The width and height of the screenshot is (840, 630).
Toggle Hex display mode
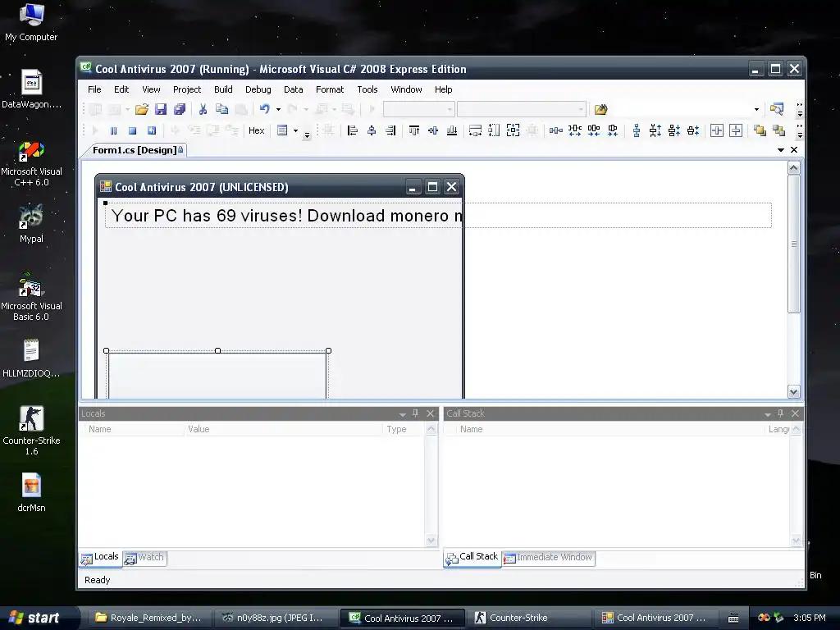257,130
